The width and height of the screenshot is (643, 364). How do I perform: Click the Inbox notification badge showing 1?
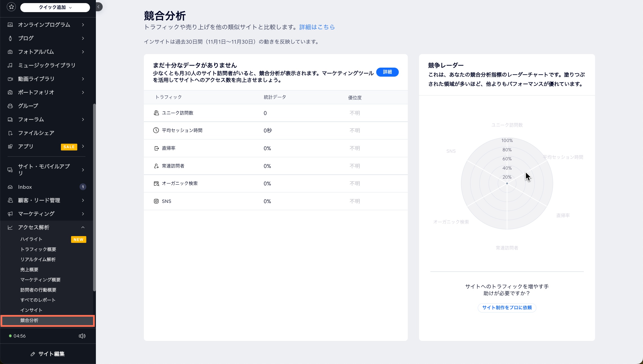pos(83,187)
